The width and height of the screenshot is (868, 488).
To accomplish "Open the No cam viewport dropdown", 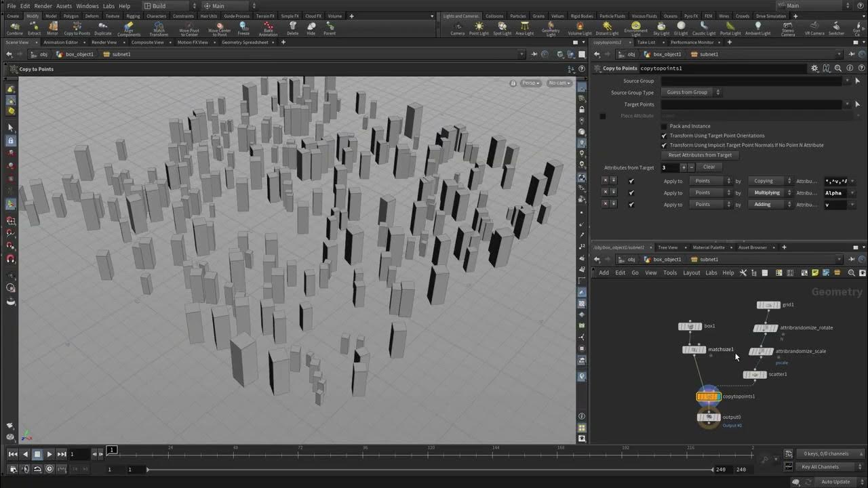I will (559, 83).
